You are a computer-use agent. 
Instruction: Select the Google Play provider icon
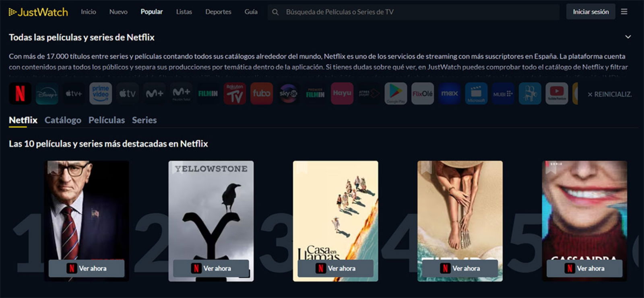pos(396,93)
